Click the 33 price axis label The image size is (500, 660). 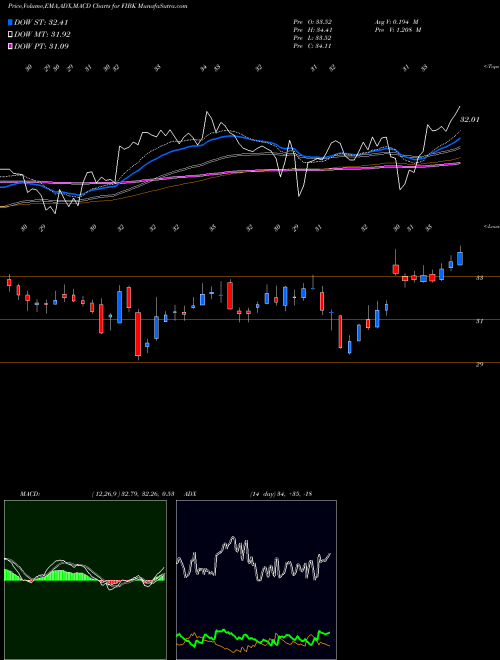[479, 278]
